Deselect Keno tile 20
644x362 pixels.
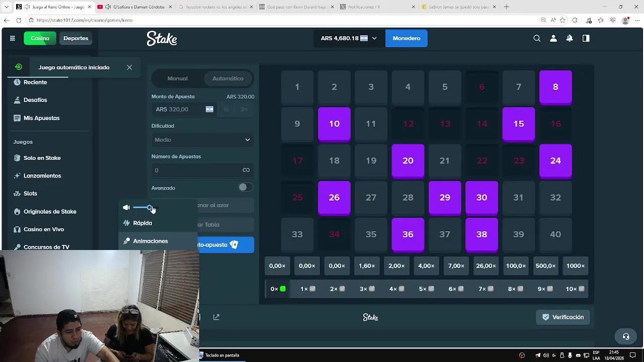(408, 161)
